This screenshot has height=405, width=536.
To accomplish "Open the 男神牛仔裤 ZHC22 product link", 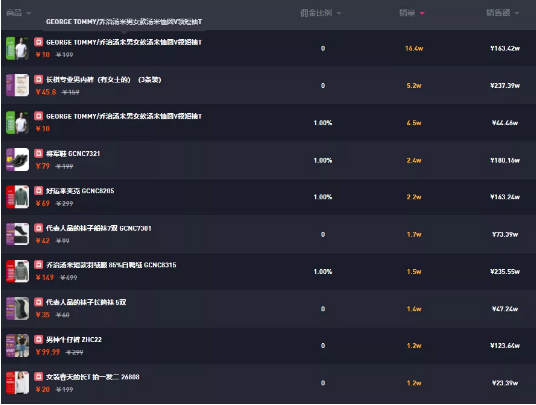I will tap(74, 339).
